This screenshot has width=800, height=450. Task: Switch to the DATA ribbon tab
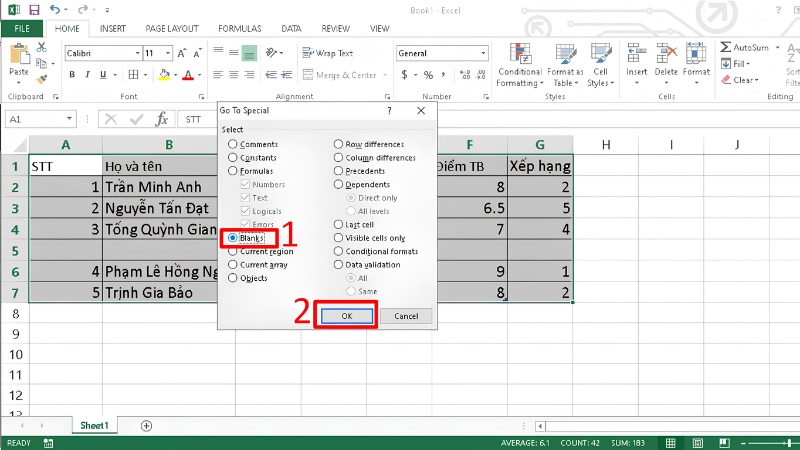point(291,29)
